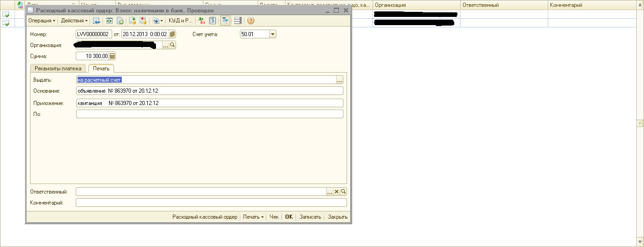Click into the Комментарий input field
Image resolution: width=644 pixels, height=247 pixels.
click(211, 203)
